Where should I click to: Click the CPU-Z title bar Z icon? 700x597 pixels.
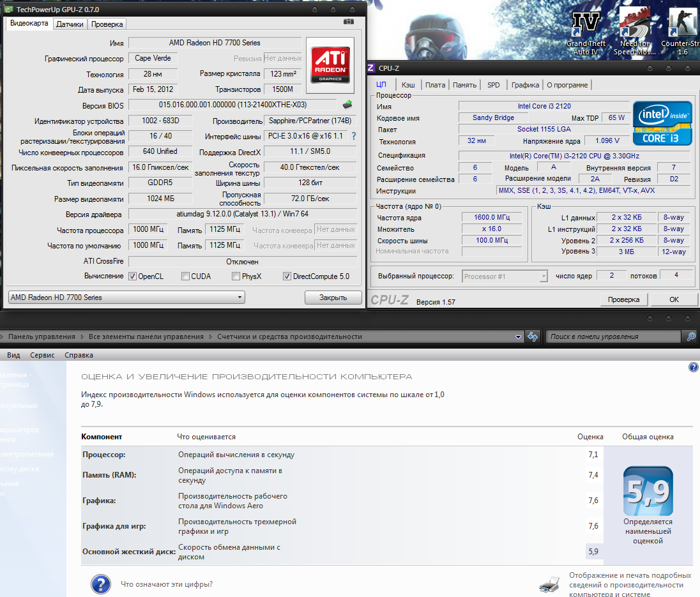(x=370, y=68)
